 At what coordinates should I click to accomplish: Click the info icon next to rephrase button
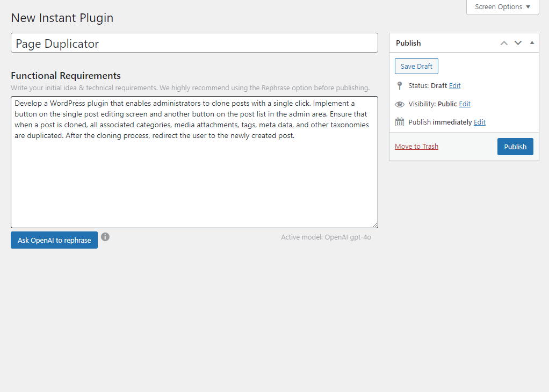(105, 236)
